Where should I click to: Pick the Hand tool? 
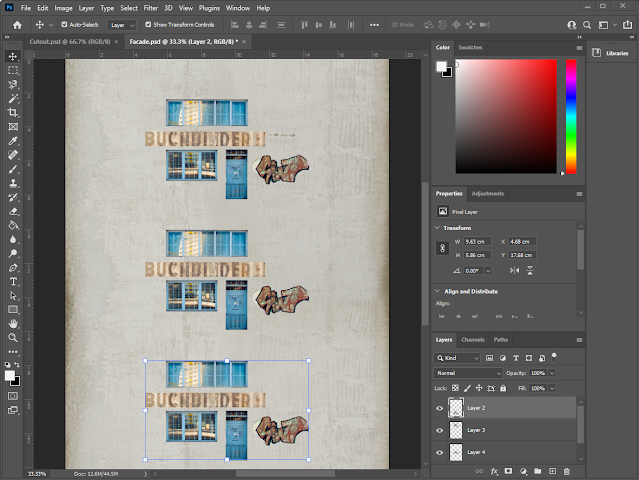(x=13, y=324)
